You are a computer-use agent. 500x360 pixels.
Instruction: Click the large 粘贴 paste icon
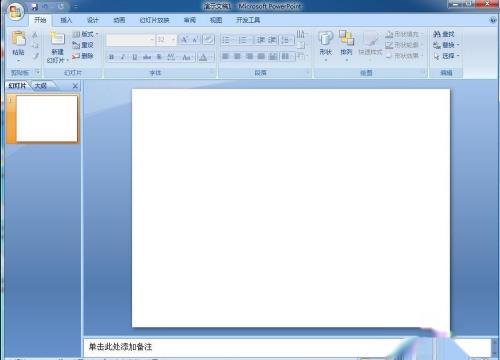point(19,38)
